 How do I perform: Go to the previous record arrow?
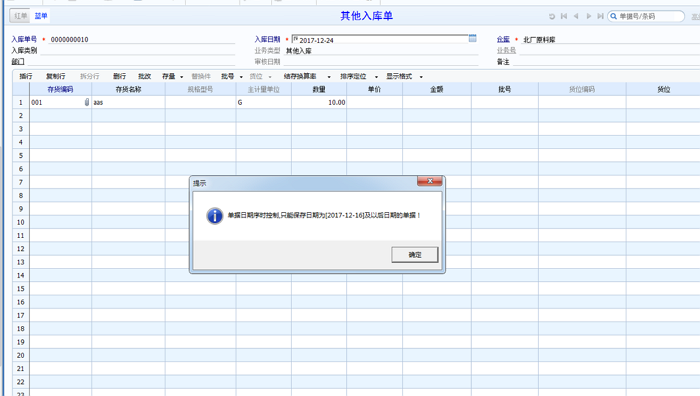coord(576,16)
